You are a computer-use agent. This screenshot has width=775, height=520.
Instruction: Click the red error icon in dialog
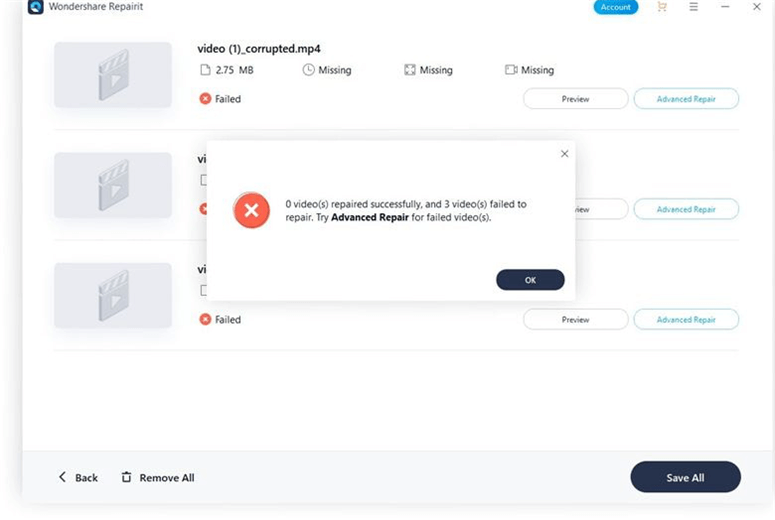(x=251, y=210)
